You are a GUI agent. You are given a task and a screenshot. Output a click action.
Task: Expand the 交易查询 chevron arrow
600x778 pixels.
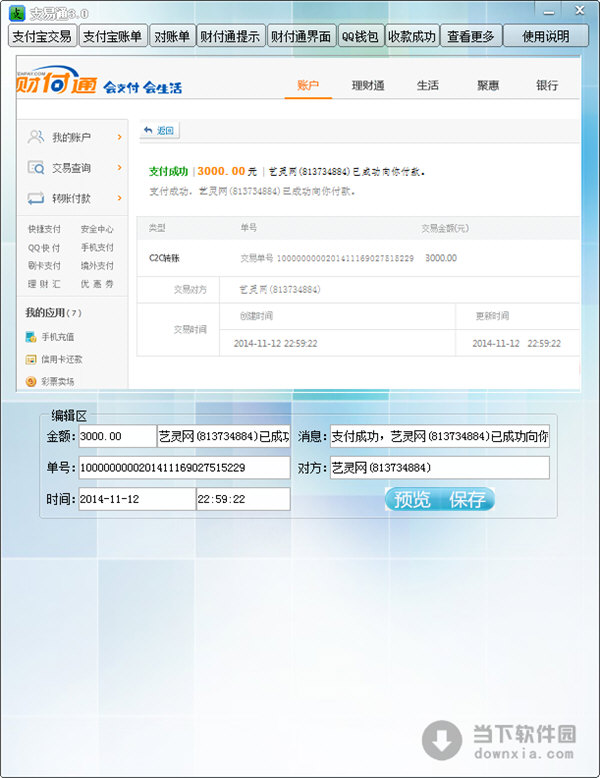tap(119, 168)
